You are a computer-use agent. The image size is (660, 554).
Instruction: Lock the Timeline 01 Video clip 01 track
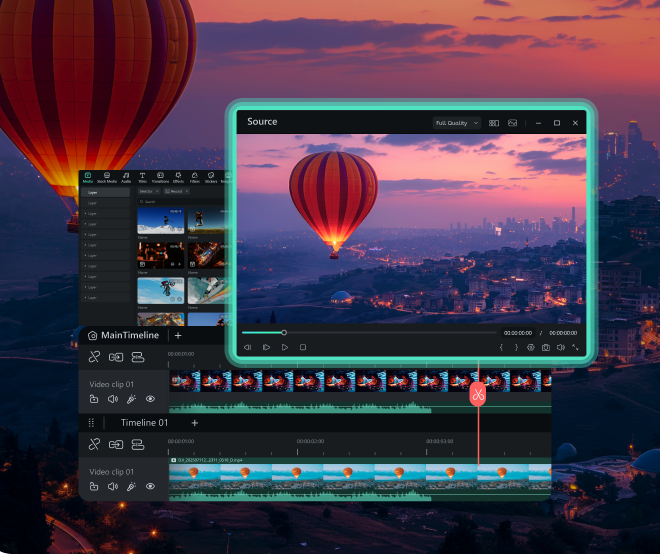[94, 486]
